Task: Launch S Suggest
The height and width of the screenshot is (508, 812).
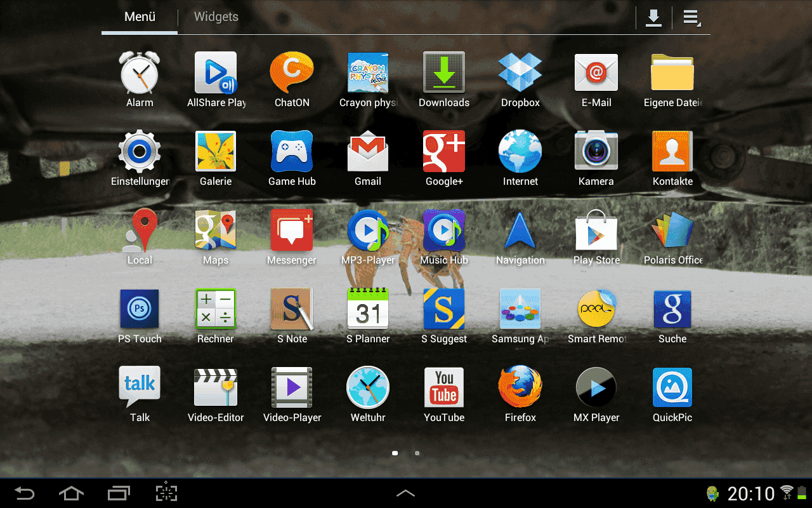Action: point(444,316)
